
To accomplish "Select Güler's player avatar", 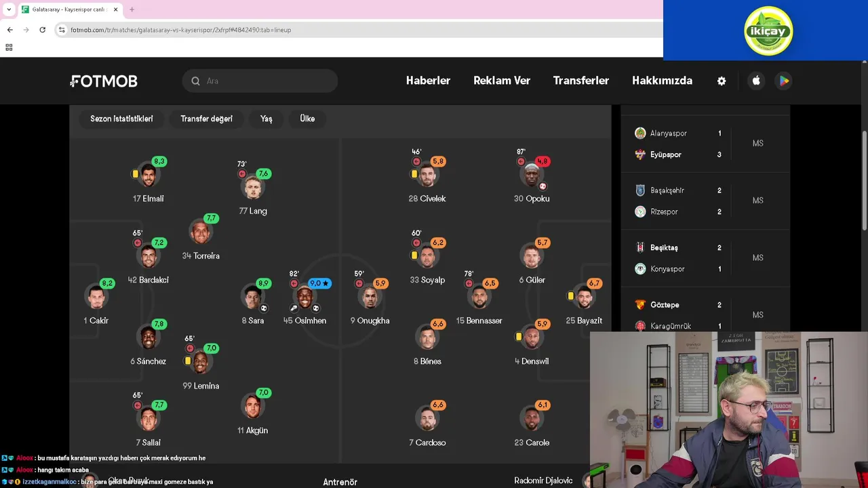I will click(x=532, y=256).
